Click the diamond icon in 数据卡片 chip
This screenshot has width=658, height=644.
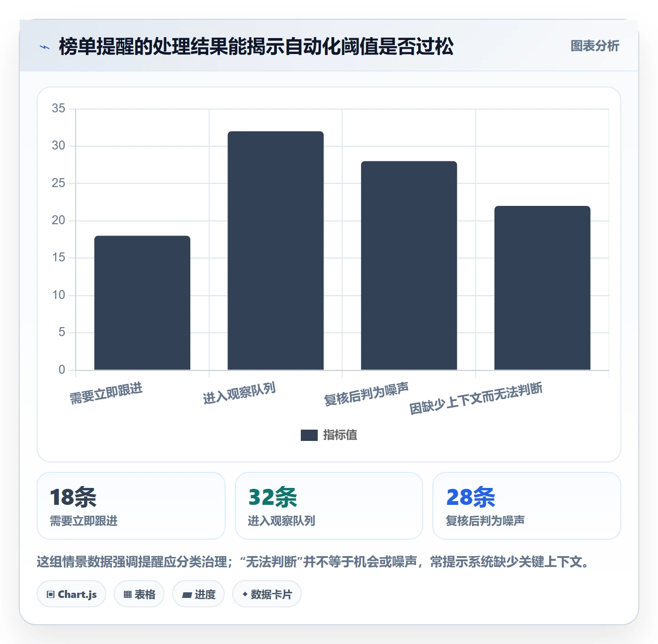tap(245, 594)
